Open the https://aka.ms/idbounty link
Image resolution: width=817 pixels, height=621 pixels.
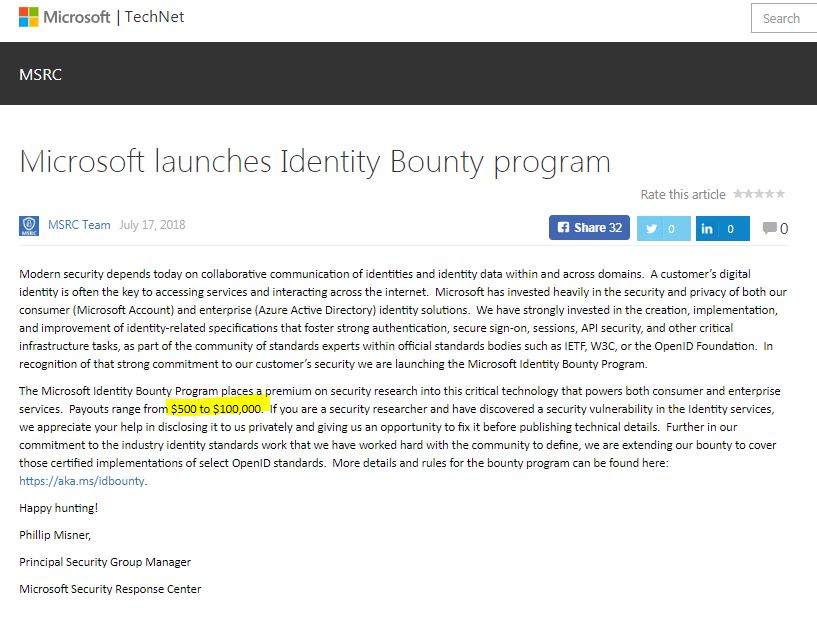pos(82,481)
